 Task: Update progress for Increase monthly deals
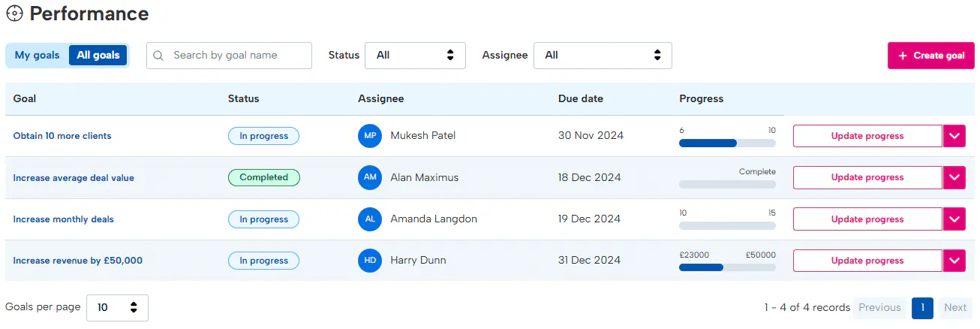(x=867, y=219)
